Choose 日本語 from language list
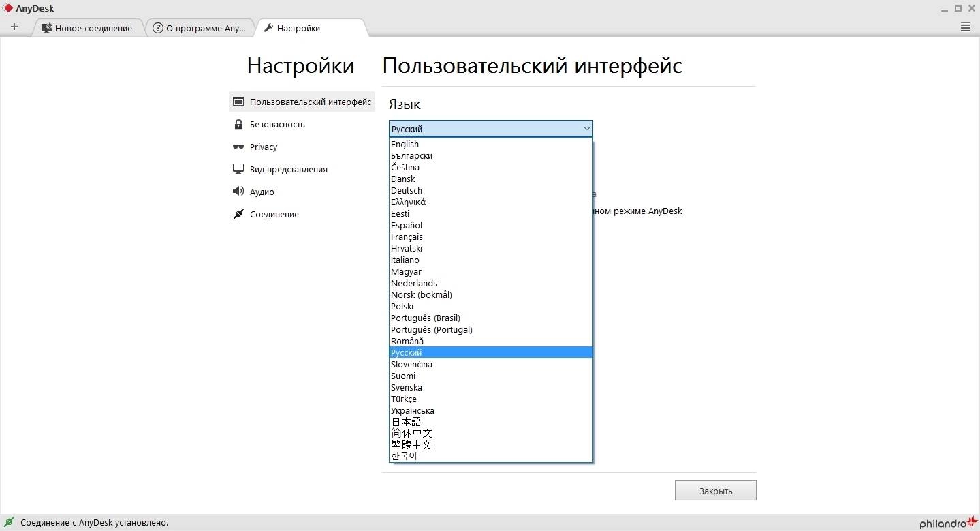The height and width of the screenshot is (531, 980). click(491, 422)
